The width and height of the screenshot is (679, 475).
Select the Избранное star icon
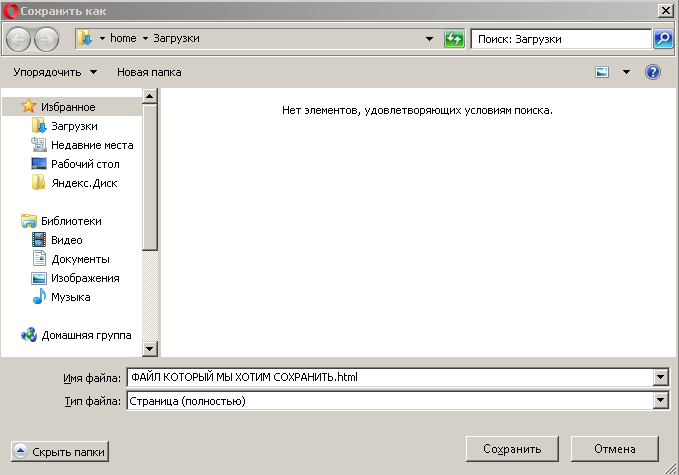coord(29,106)
